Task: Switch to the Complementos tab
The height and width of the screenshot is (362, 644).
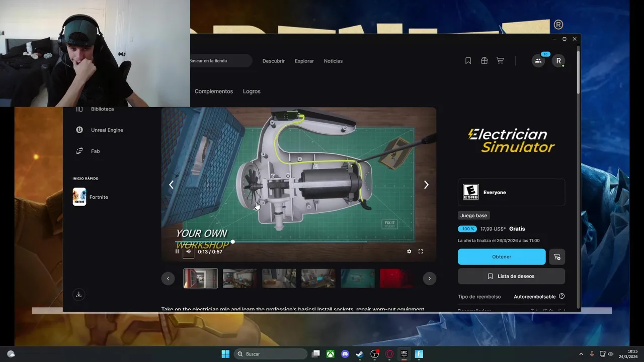Action: [x=214, y=92]
